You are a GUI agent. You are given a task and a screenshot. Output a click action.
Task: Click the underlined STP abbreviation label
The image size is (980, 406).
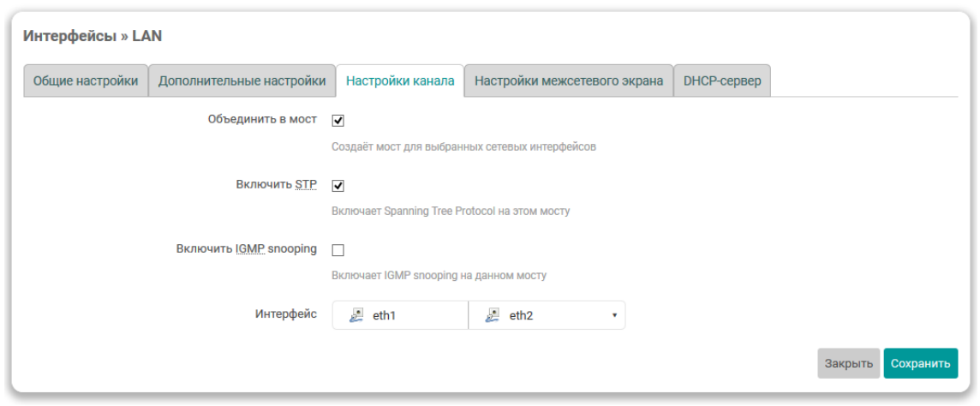306,184
